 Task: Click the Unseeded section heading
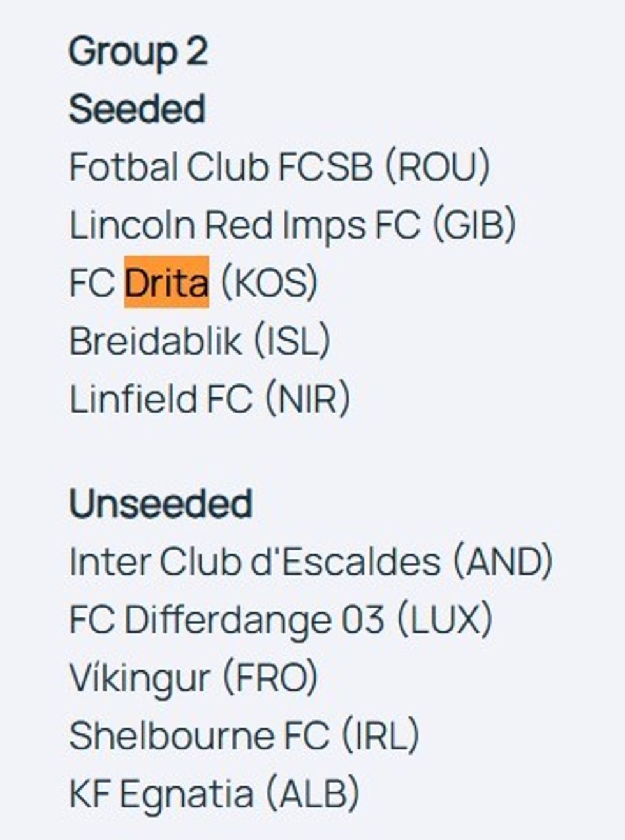coord(160,504)
